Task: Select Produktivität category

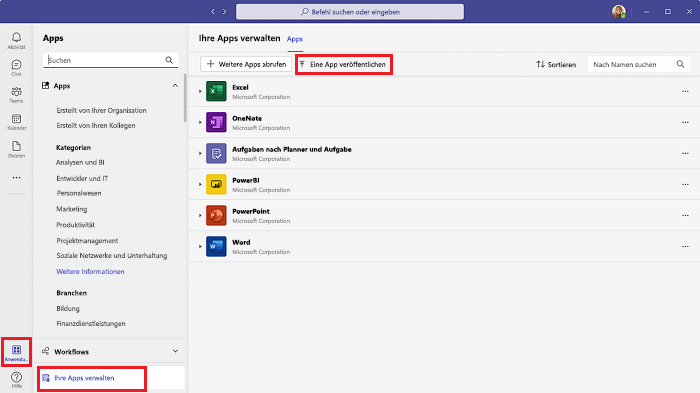Action: (x=75, y=225)
